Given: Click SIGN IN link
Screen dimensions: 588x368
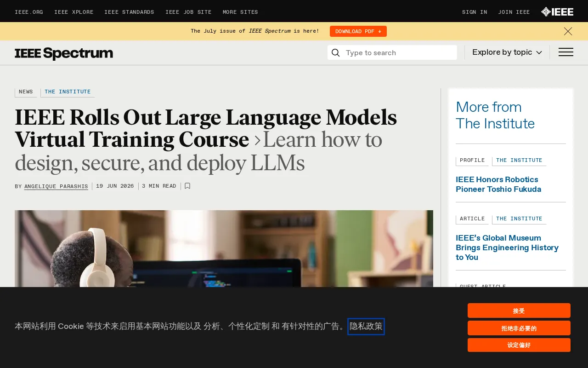Looking at the screenshot, I should pos(475,12).
